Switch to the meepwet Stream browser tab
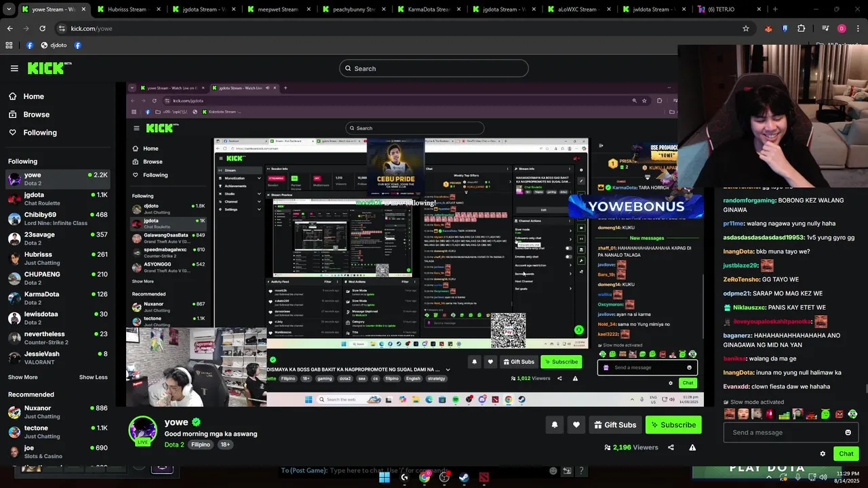The width and height of the screenshot is (868, 488). coord(278,9)
